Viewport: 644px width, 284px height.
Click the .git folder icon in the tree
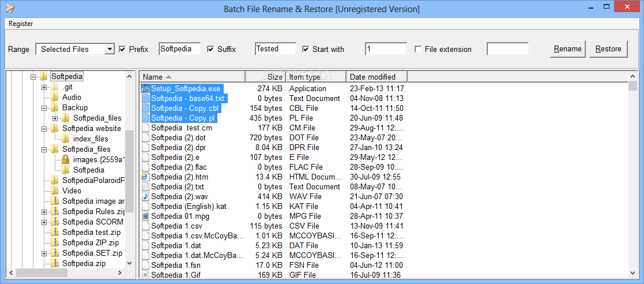(x=54, y=87)
